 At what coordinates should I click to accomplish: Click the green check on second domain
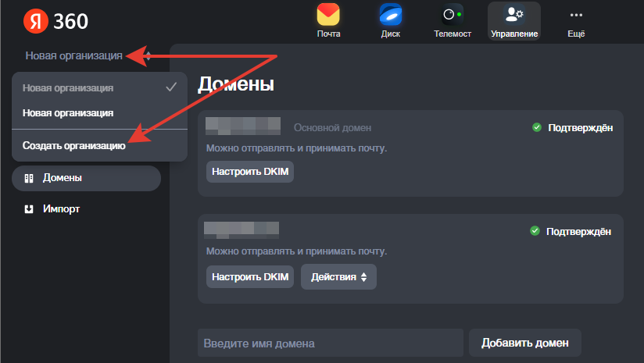(x=535, y=231)
